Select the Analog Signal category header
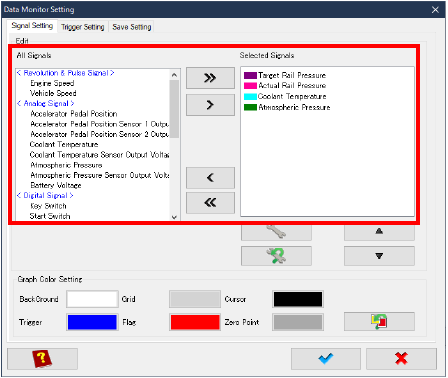This screenshot has height=378, width=448. [46, 103]
